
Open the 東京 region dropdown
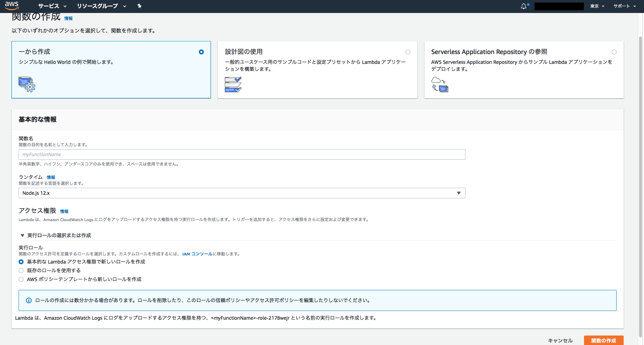597,6
